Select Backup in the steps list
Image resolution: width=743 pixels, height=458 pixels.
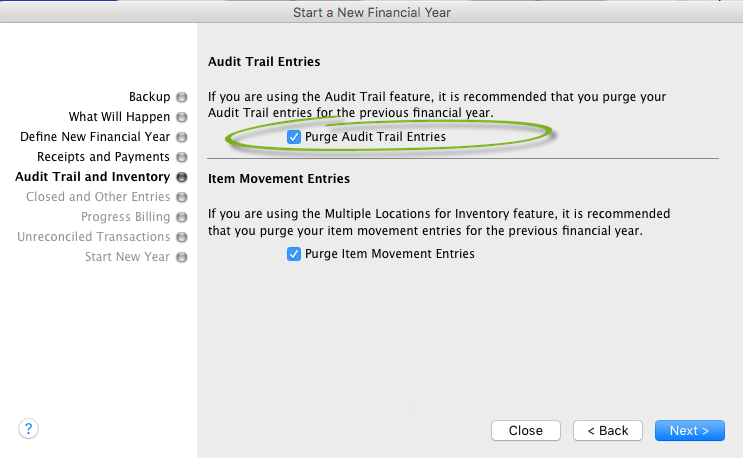149,97
